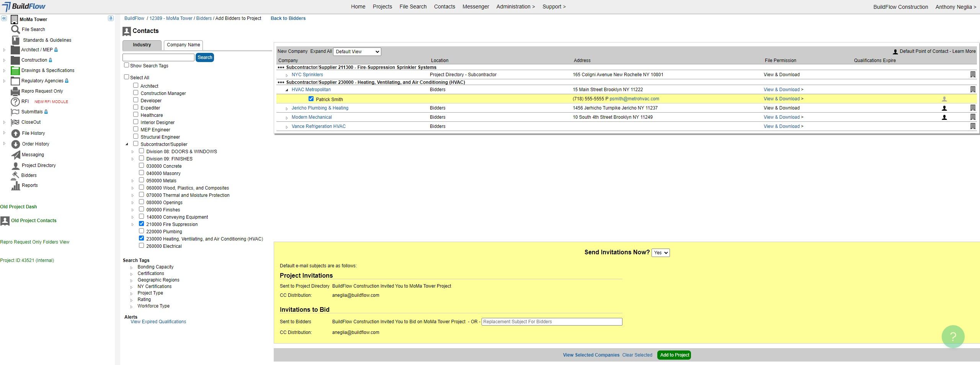Uncheck the 210000 Fire Suppression checkbox

(141, 224)
